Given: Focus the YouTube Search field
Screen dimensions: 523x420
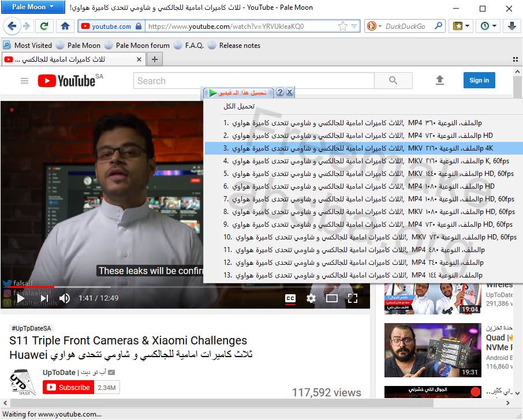Looking at the screenshot, I should pyautogui.click(x=254, y=81).
